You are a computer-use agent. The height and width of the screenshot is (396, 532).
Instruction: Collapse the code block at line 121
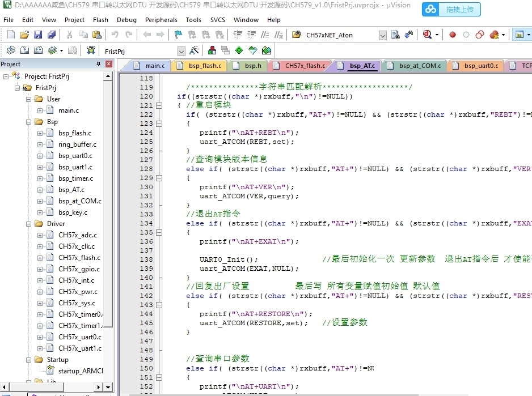click(160, 105)
